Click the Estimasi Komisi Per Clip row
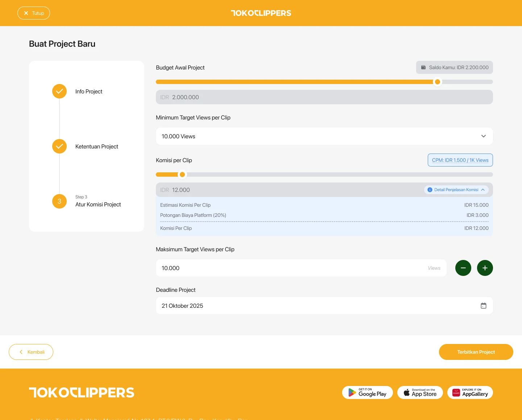The width and height of the screenshot is (522, 420). click(x=324, y=205)
